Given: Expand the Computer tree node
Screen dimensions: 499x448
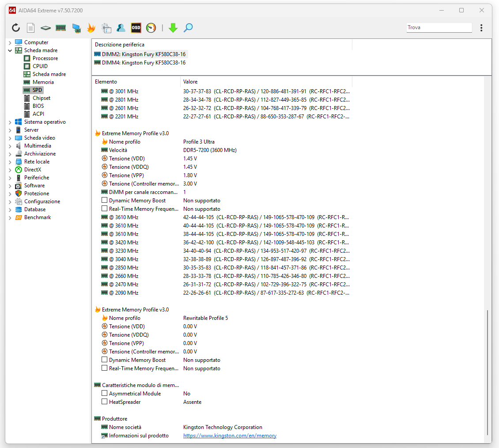Looking at the screenshot, I should click(x=10, y=43).
